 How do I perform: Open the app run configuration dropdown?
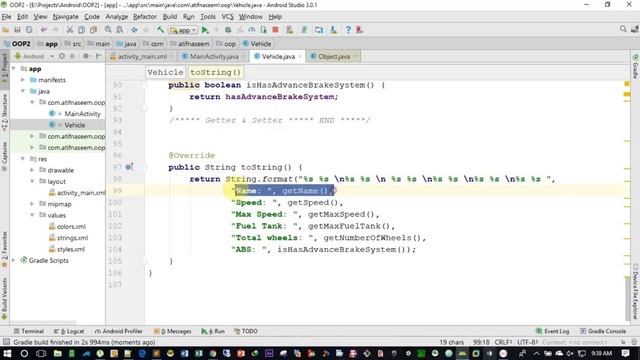pyautogui.click(x=183, y=30)
